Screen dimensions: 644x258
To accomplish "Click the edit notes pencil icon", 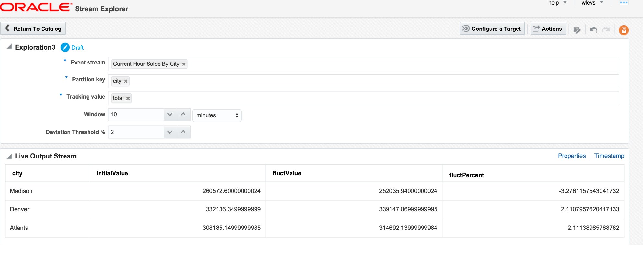I will (577, 30).
